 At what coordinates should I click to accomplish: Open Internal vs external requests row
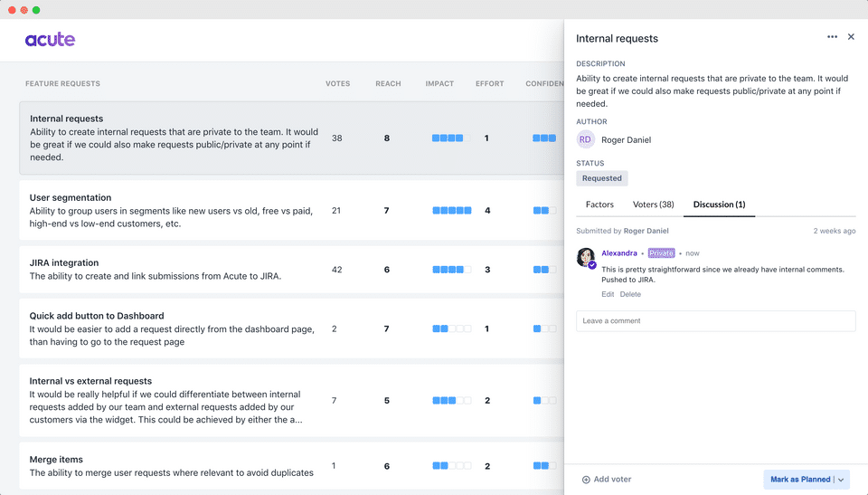[x=291, y=400]
